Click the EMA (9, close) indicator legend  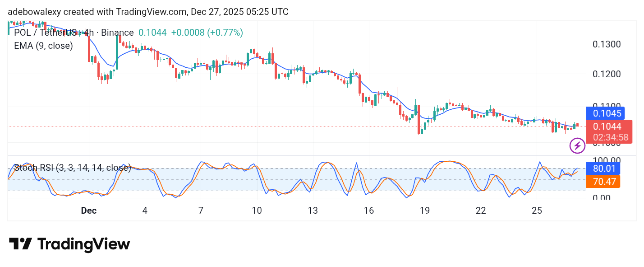[43, 45]
